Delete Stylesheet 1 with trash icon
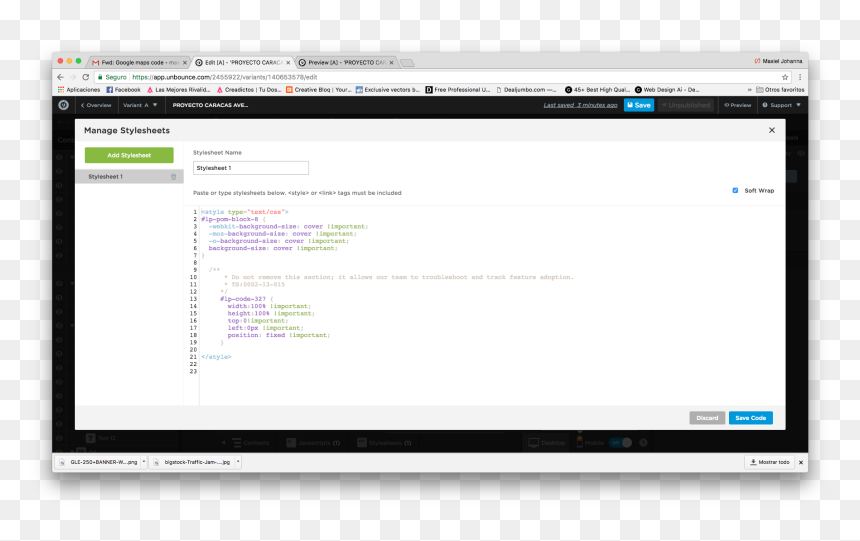 click(173, 177)
